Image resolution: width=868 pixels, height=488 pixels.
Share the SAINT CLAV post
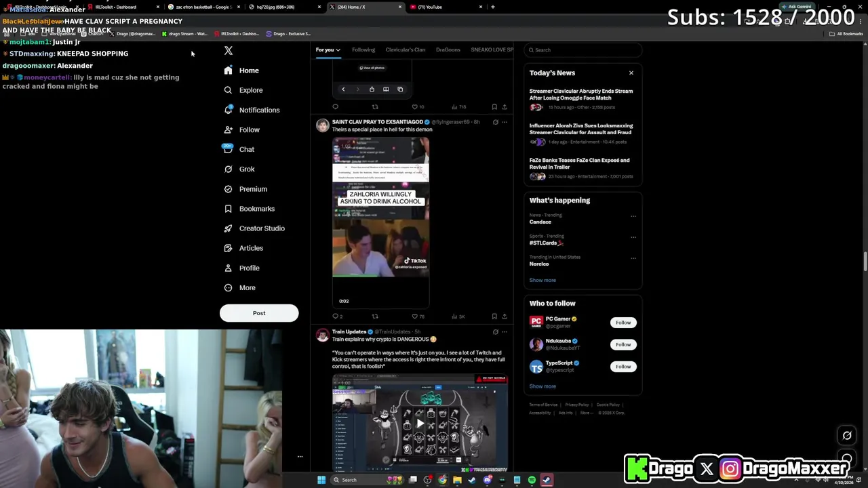coord(504,317)
